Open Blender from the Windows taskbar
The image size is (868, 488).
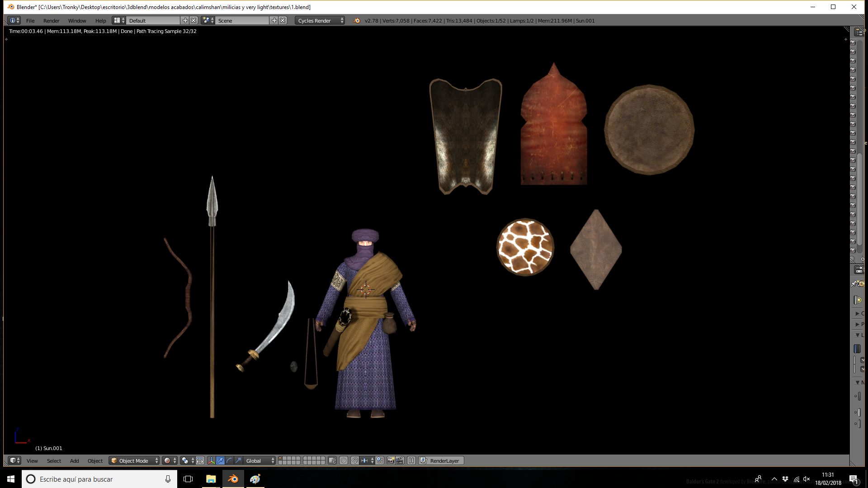pos(233,479)
